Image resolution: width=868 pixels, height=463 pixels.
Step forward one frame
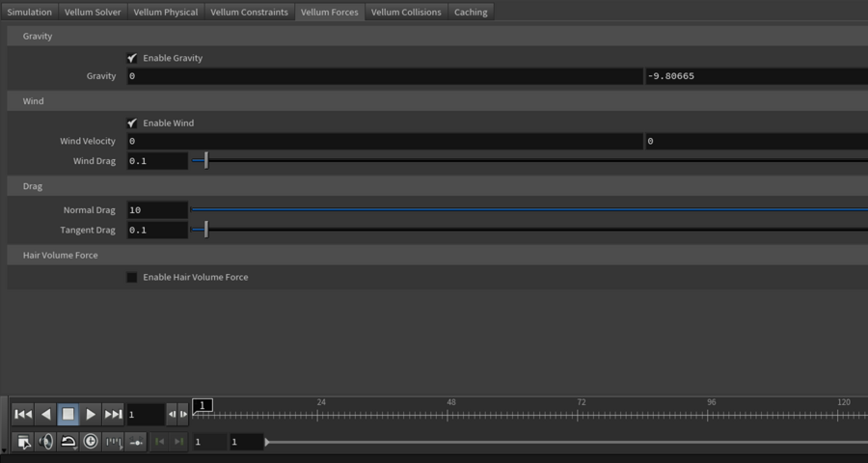[x=183, y=414]
